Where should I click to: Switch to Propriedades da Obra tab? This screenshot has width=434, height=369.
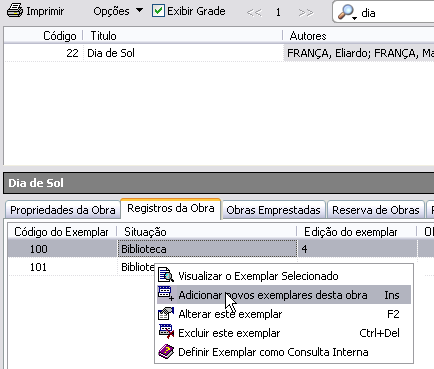[x=63, y=210]
